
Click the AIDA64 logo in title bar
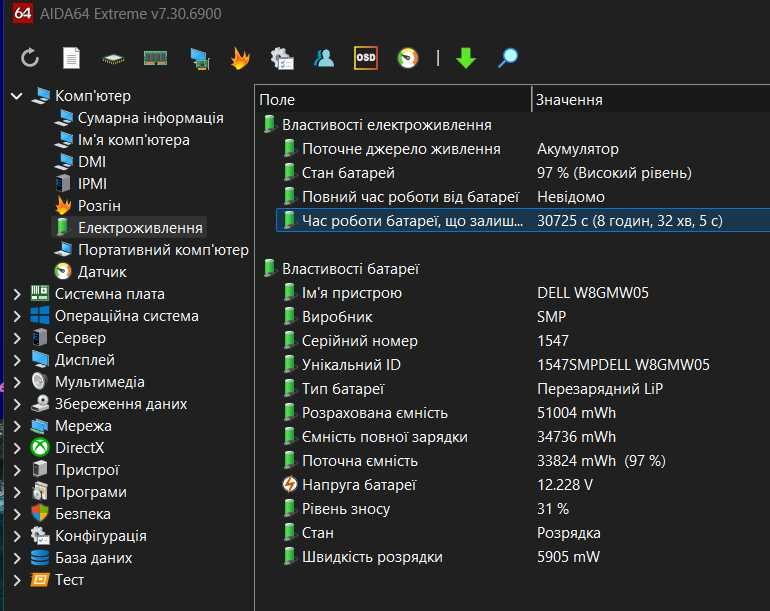click(x=23, y=13)
